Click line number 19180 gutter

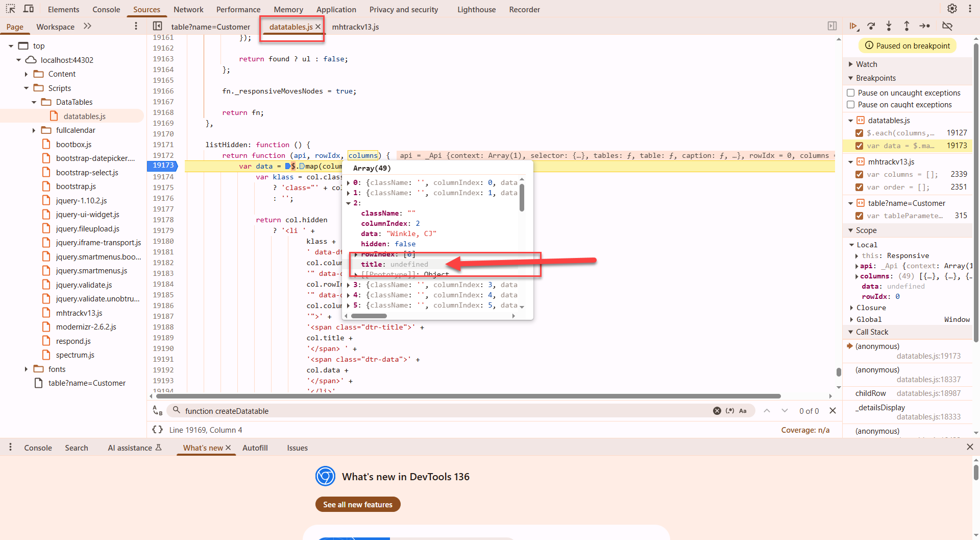(163, 241)
